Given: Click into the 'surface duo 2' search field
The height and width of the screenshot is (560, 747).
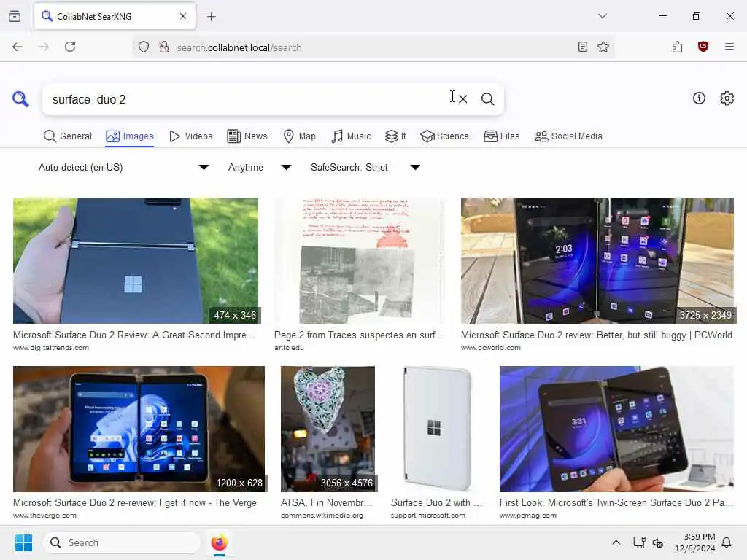Looking at the screenshot, I should click(248, 99).
